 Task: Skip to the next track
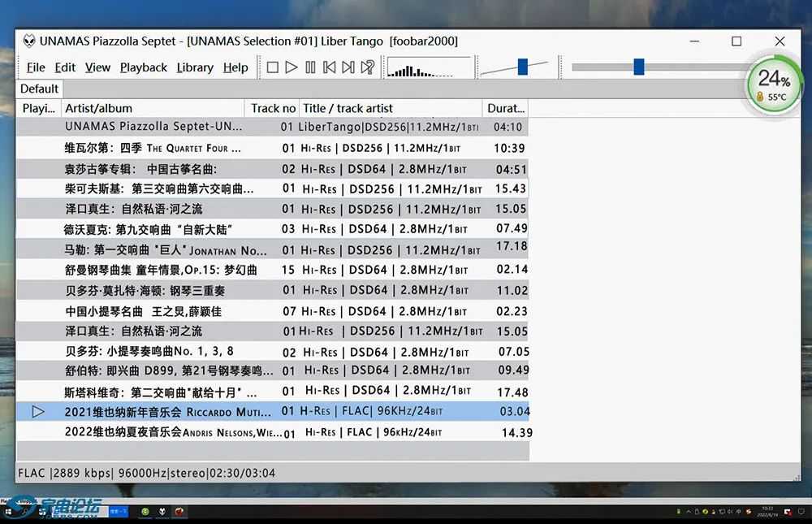(348, 67)
